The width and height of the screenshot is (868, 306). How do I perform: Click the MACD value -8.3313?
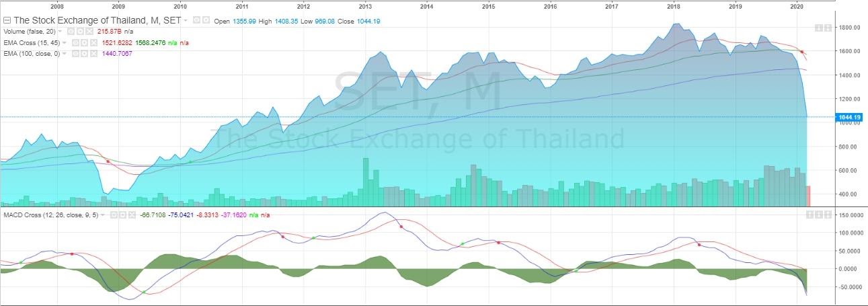click(x=208, y=215)
